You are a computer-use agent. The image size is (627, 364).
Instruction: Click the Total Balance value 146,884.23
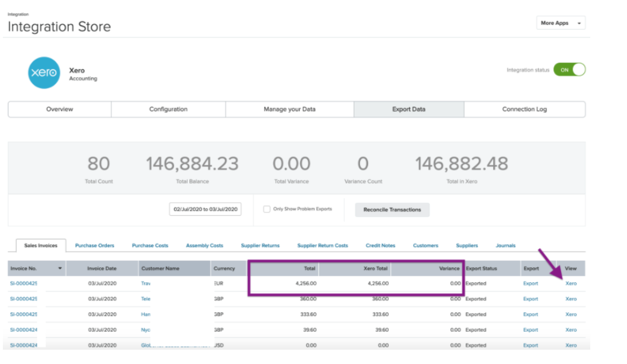pos(192,164)
